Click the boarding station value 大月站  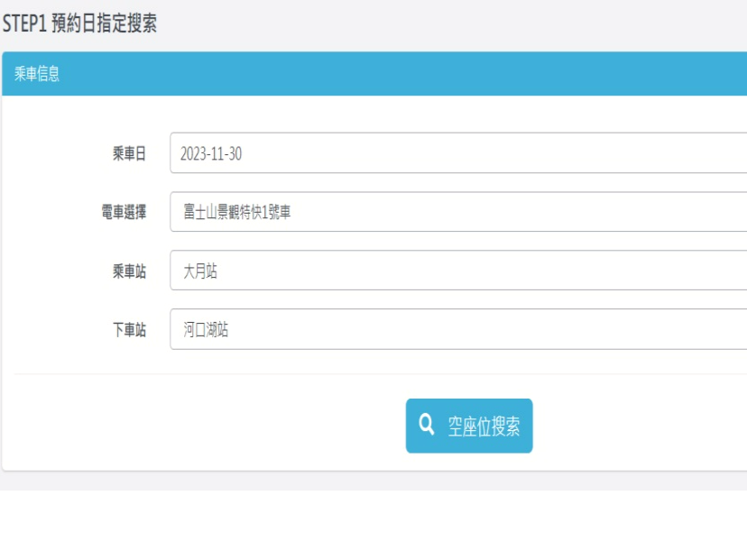198,268
